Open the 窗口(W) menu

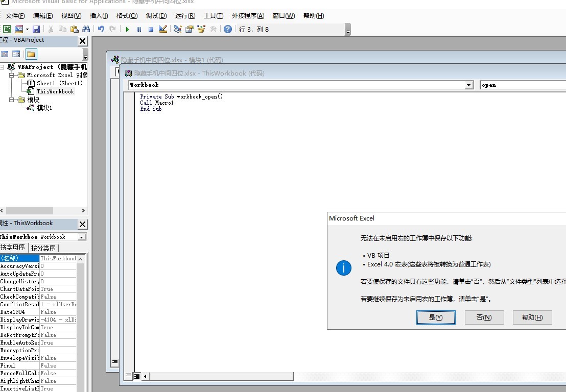(x=284, y=16)
